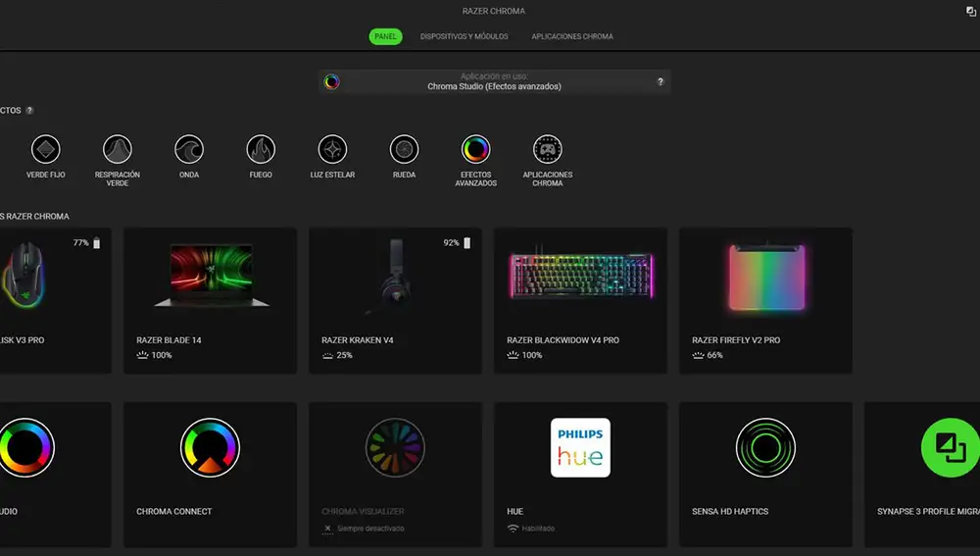Open the Razer Kraken V4 headset card

(x=395, y=300)
